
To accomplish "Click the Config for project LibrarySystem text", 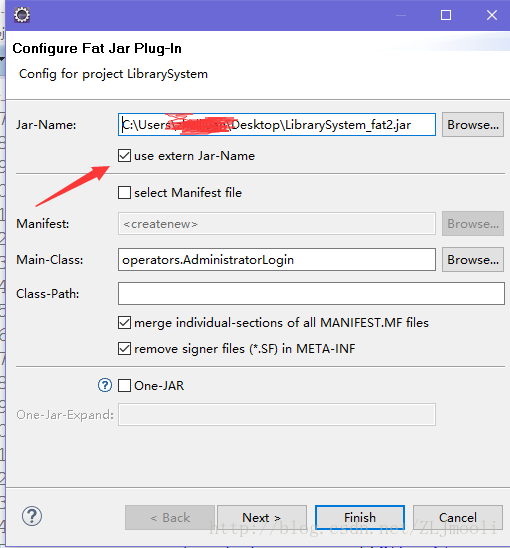I will (113, 74).
